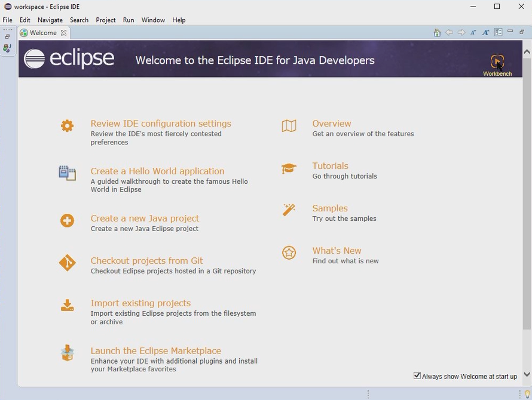The image size is (532, 400).
Task: Open the Window menu
Action: [153, 20]
